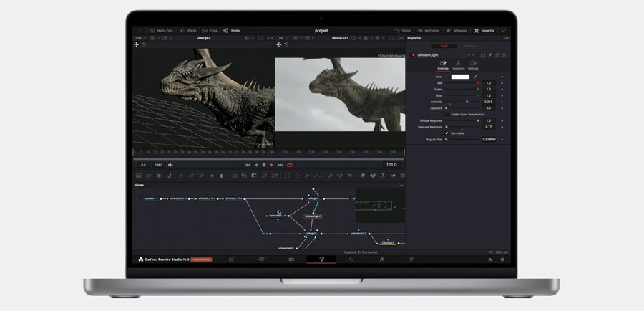Open the Media Pool panel
Screen dimensions: 644x311
161,30
